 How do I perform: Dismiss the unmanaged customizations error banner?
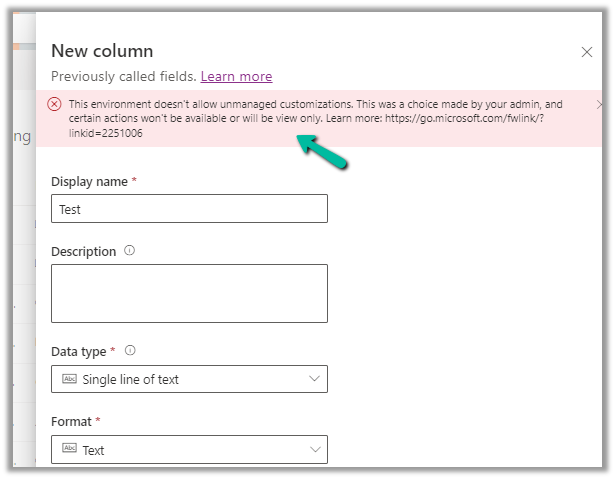(599, 104)
